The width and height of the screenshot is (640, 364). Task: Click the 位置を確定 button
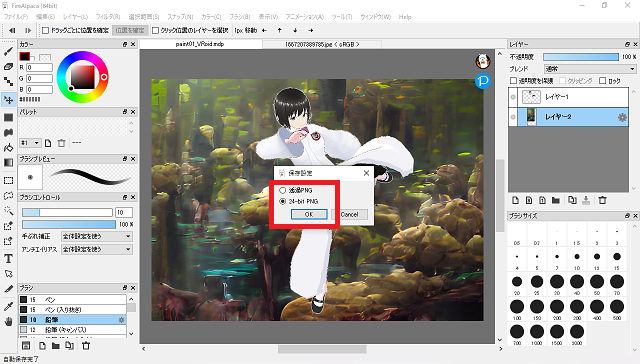point(130,30)
